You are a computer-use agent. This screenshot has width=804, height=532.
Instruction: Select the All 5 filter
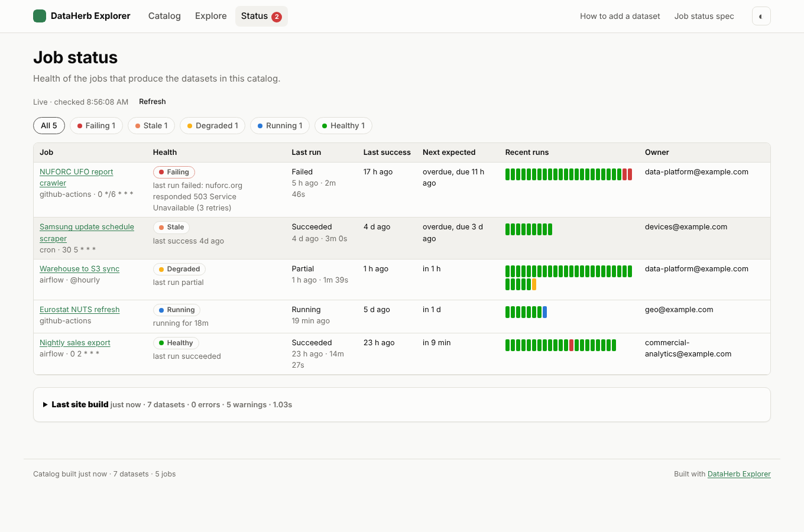(x=49, y=125)
